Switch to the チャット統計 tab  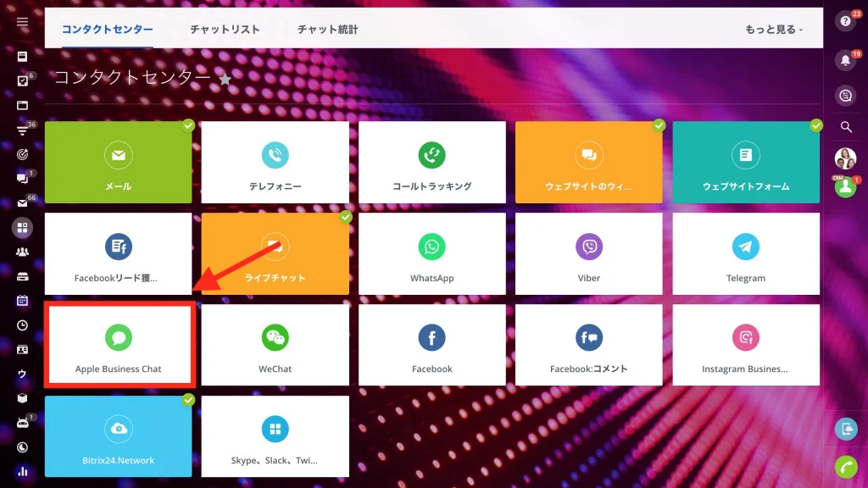coord(328,30)
